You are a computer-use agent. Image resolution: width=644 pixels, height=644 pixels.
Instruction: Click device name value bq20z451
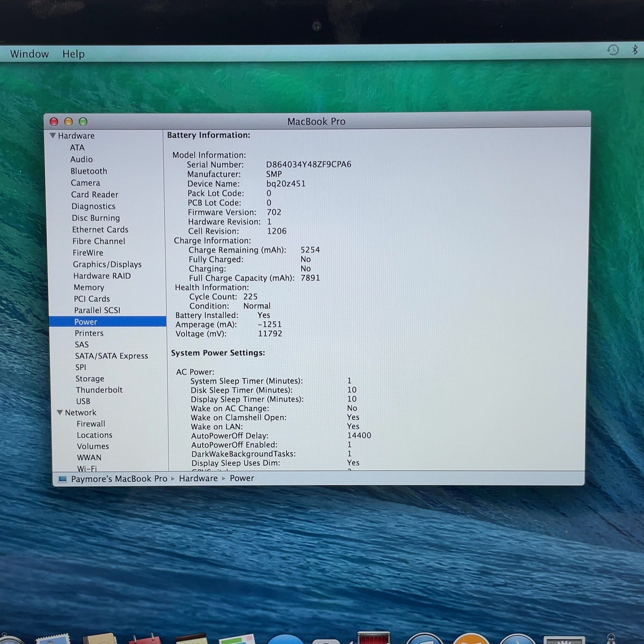point(286,184)
